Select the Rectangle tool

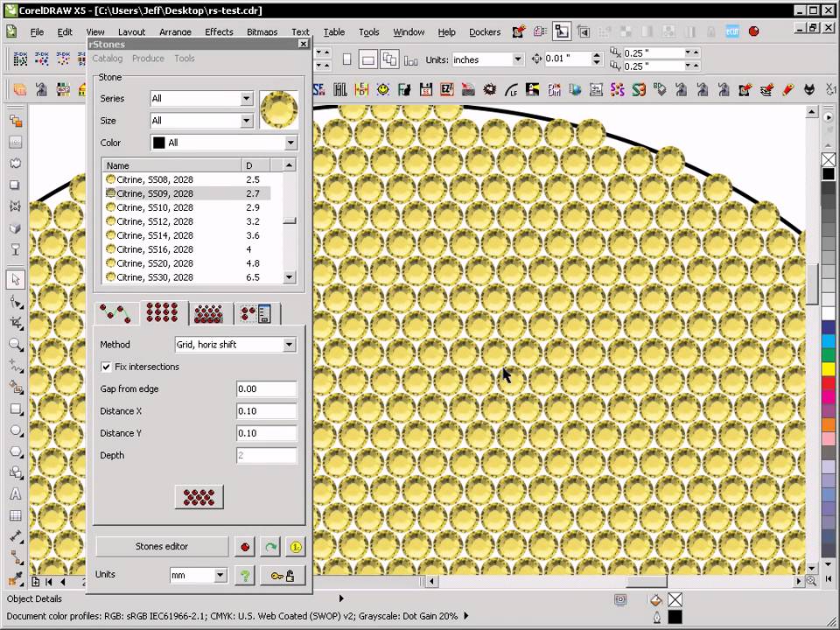point(16,409)
